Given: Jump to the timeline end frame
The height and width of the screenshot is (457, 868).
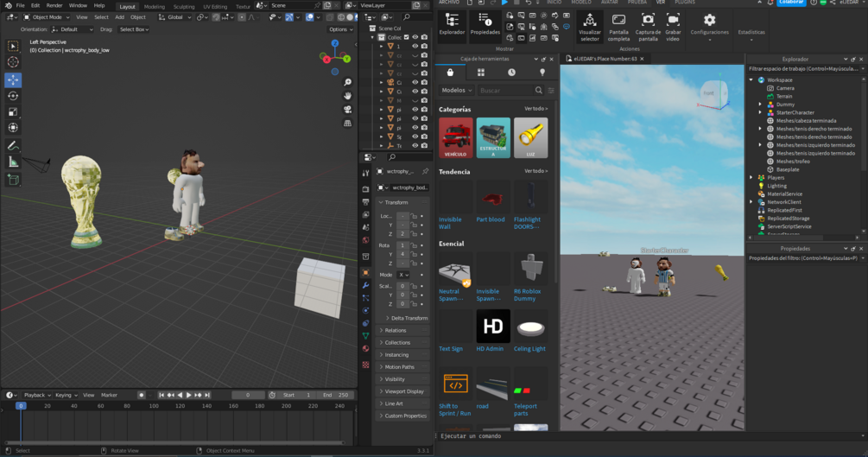Looking at the screenshot, I should pos(207,395).
